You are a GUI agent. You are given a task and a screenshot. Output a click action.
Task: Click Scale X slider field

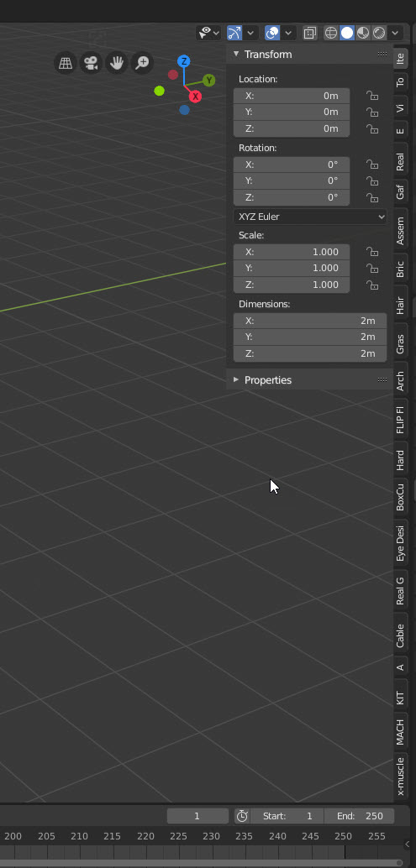click(292, 252)
